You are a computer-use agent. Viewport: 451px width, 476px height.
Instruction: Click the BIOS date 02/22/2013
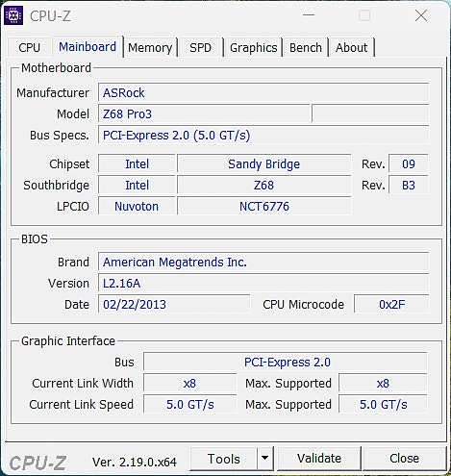pyautogui.click(x=174, y=304)
